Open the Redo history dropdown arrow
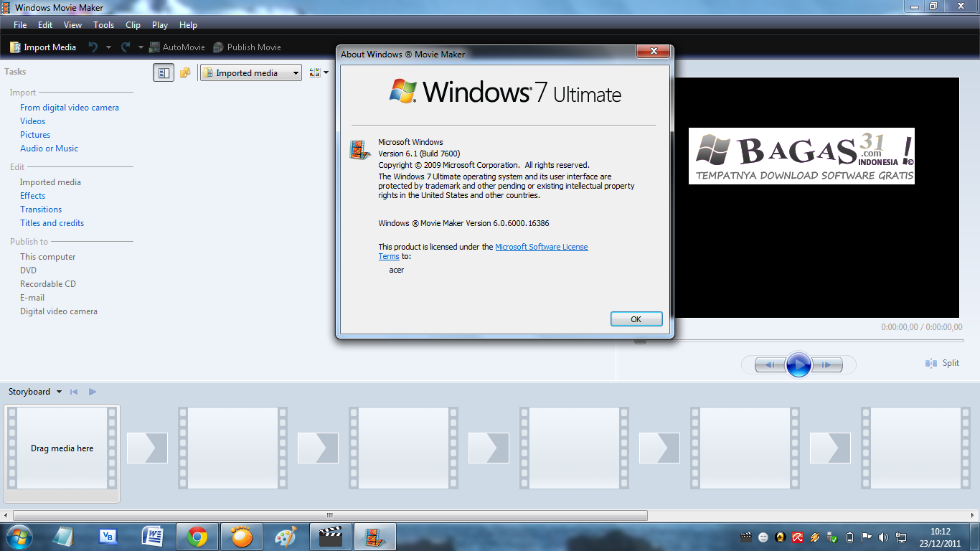Viewport: 980px width, 551px height. pyautogui.click(x=141, y=47)
